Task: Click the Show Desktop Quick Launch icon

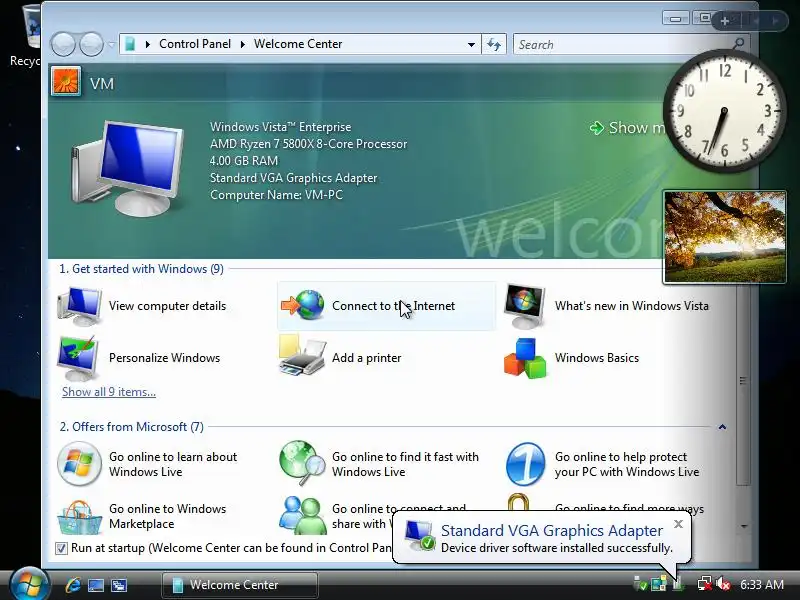Action: click(x=96, y=585)
